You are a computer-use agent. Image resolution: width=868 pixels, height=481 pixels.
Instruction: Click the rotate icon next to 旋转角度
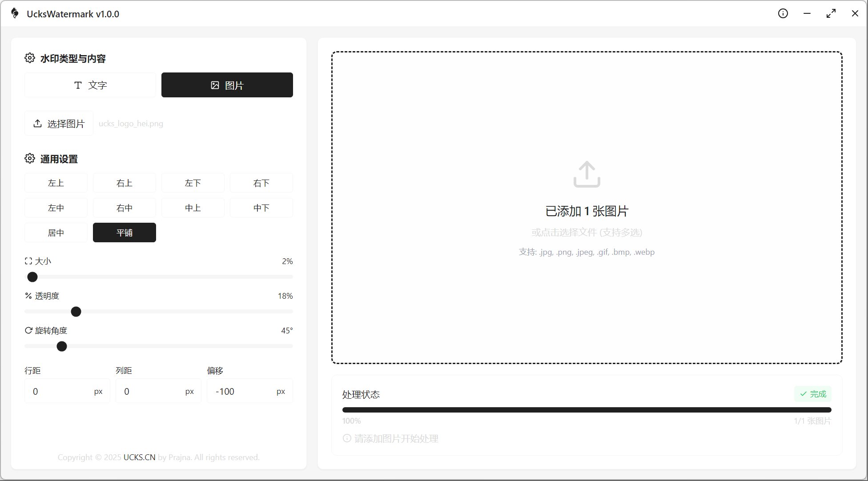(x=28, y=330)
